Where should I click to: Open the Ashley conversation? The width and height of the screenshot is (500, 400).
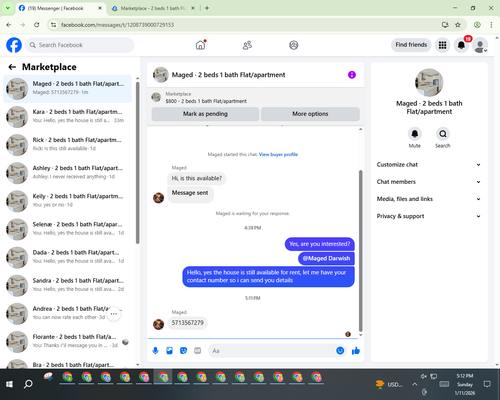point(67,173)
